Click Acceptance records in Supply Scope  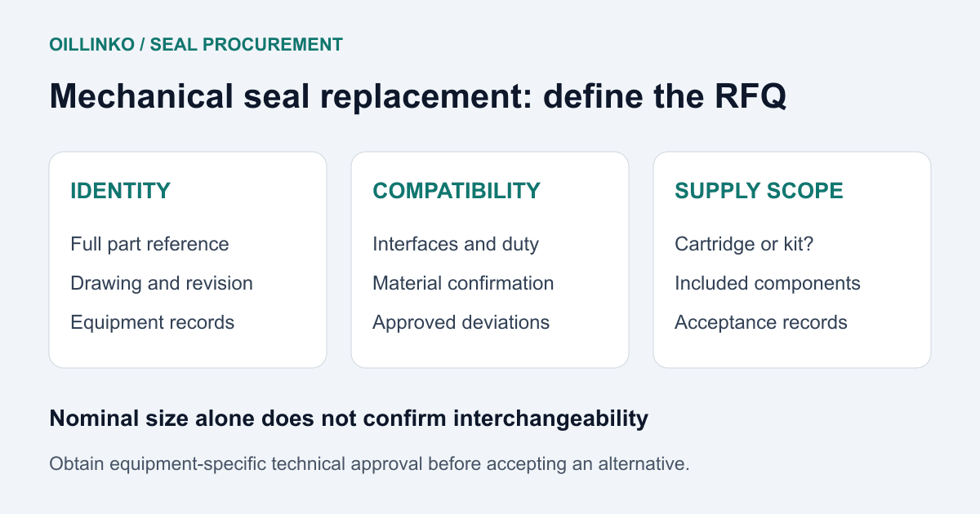pyautogui.click(x=761, y=322)
